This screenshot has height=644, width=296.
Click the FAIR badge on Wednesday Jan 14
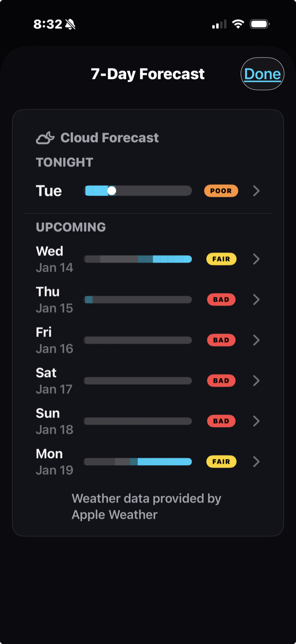click(221, 259)
